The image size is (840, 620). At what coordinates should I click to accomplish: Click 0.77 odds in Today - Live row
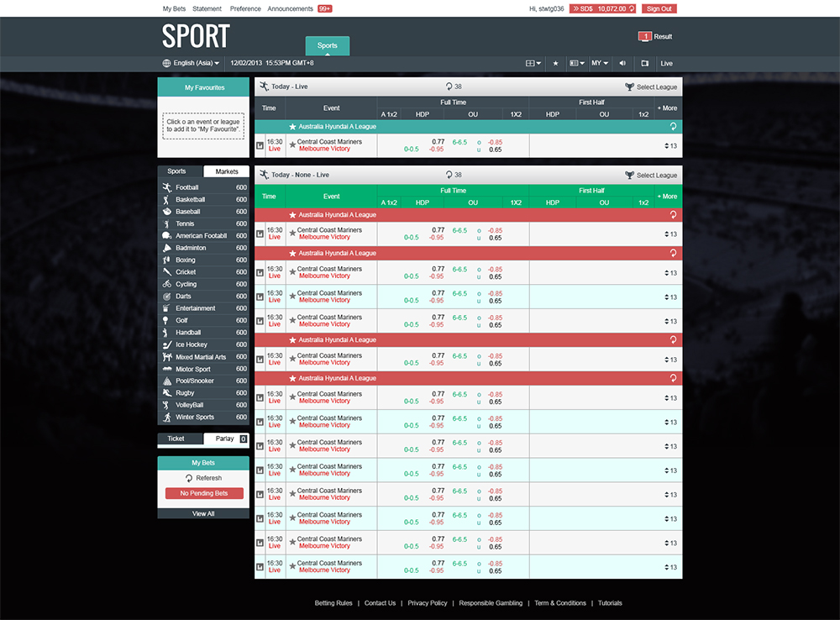tap(438, 142)
